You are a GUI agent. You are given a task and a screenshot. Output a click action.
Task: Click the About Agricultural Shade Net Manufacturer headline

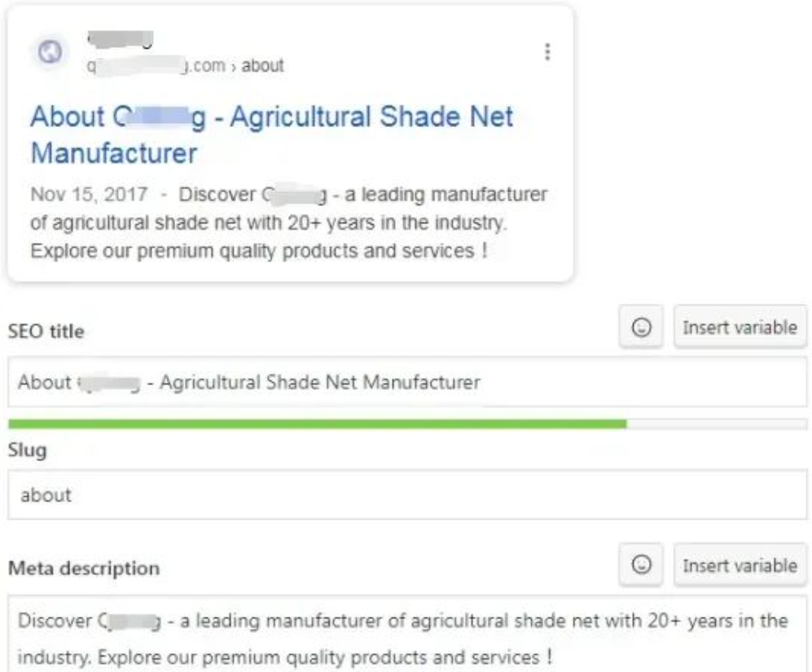coord(272,134)
